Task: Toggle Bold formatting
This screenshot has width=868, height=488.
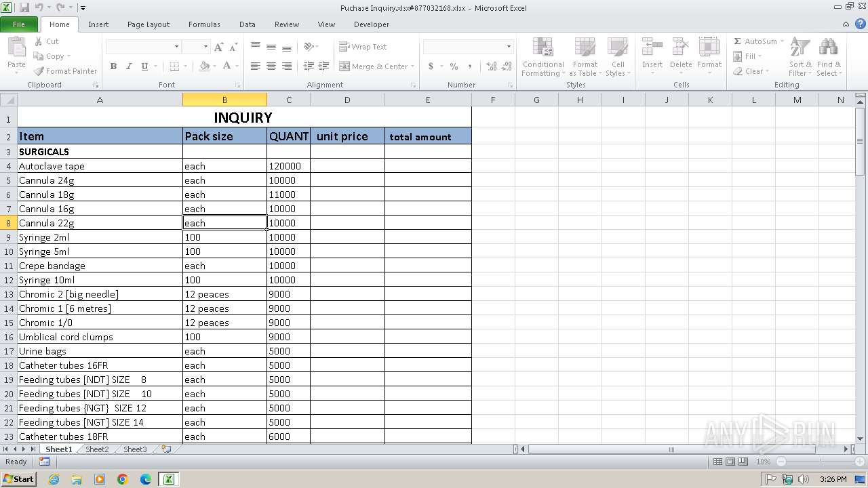Action: (x=113, y=66)
